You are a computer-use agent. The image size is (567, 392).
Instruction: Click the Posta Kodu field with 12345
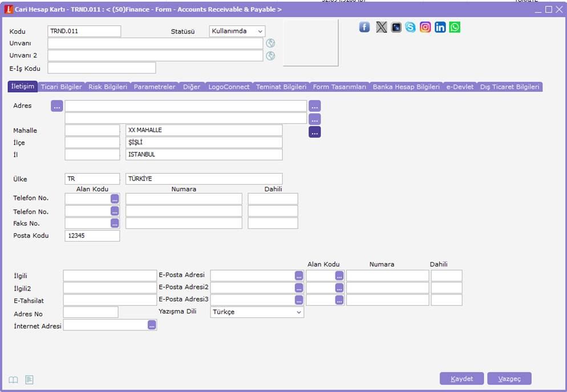click(x=92, y=235)
